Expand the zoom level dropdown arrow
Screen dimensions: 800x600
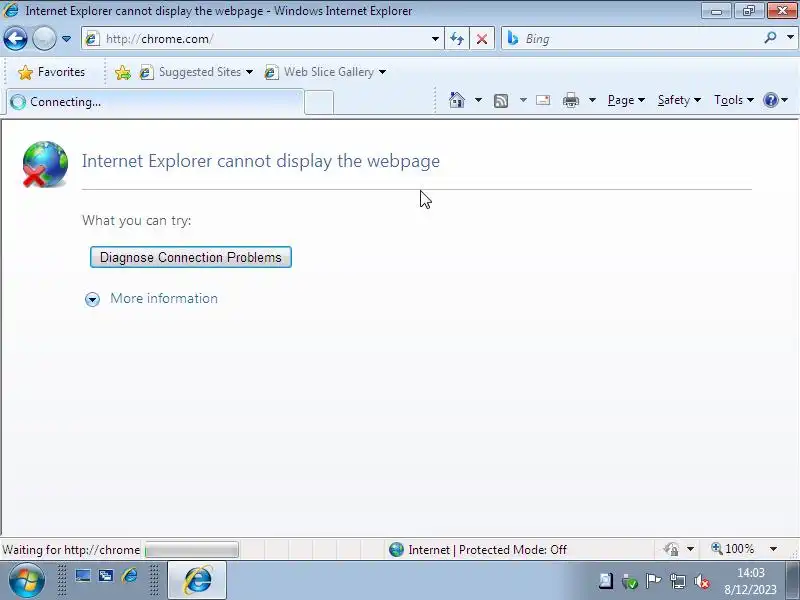pos(773,549)
